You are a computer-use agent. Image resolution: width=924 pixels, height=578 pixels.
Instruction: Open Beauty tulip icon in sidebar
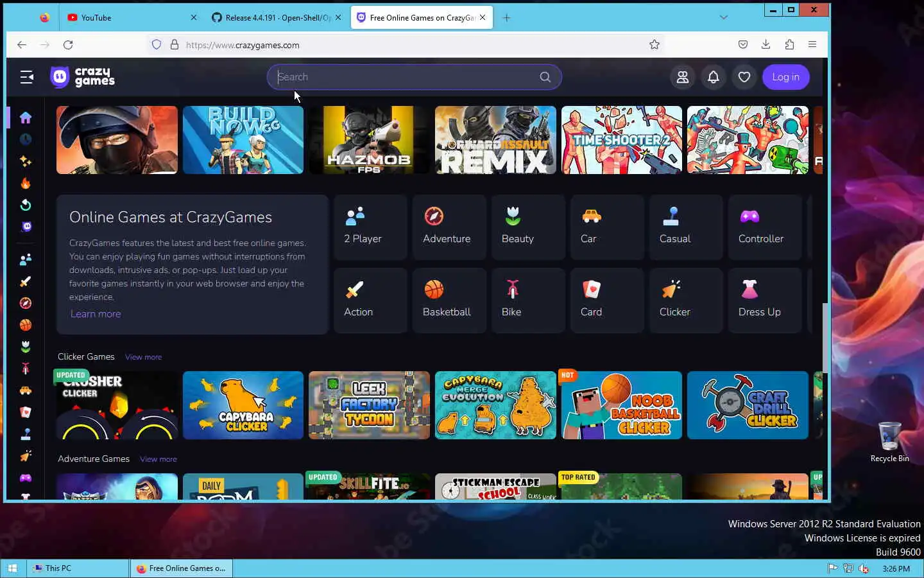[x=26, y=347]
